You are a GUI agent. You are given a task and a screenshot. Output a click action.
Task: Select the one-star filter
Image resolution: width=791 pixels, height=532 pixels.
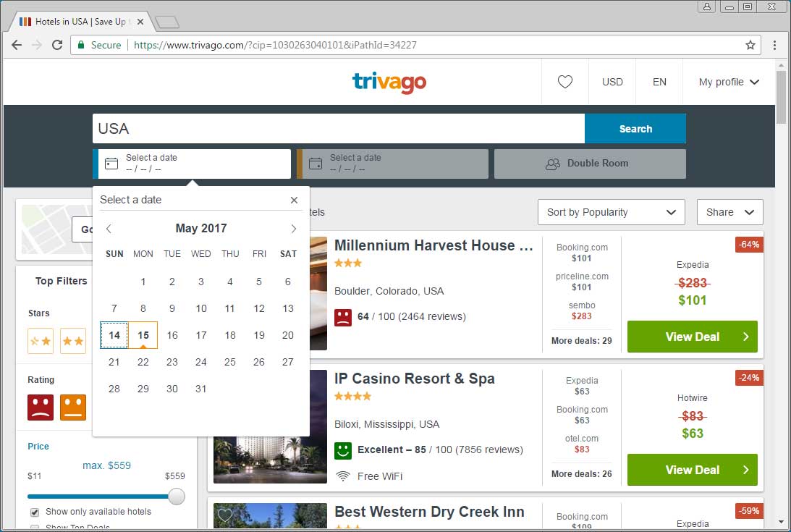(41, 341)
